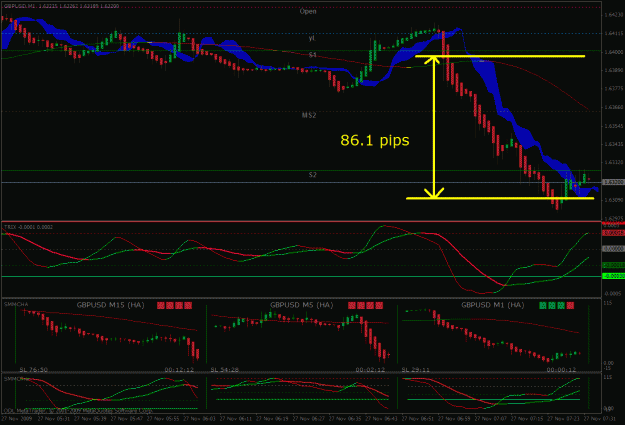Click the 00:02:12 countdown timer
Screen dimensions: 625x425
pyautogui.click(x=370, y=370)
